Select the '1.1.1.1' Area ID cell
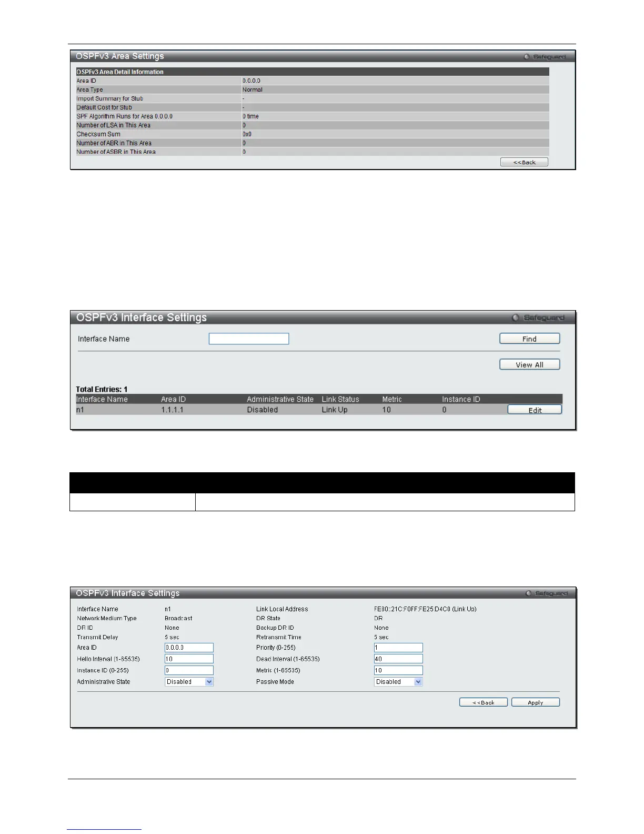Image resolution: width=644 pixels, height=834 pixels. click(172, 410)
